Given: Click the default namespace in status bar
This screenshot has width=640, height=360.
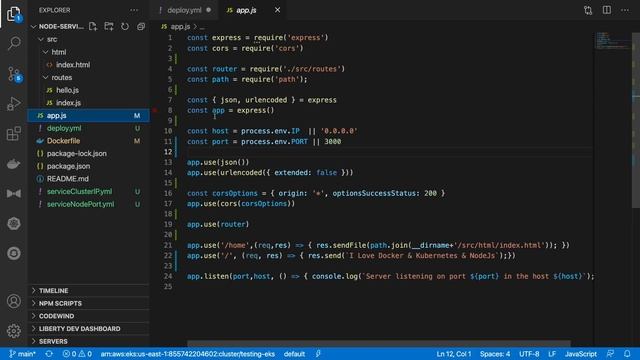Looking at the screenshot, I should pos(294,354).
